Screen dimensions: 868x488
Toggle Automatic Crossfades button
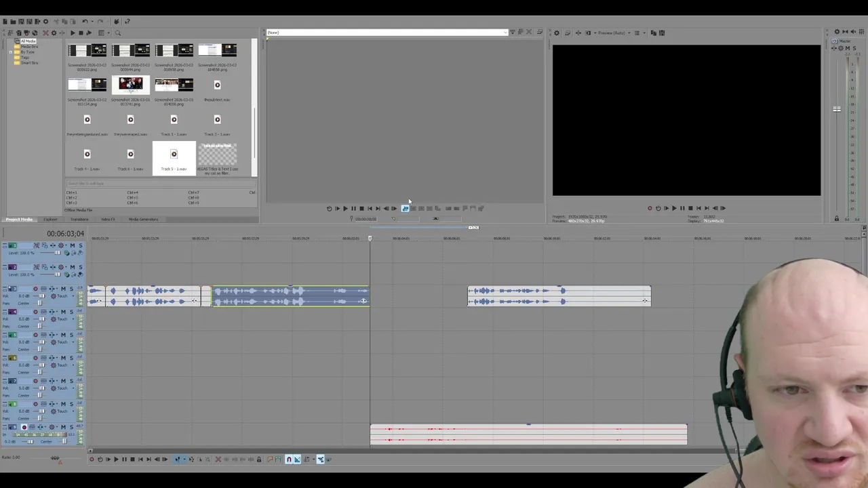pos(297,460)
